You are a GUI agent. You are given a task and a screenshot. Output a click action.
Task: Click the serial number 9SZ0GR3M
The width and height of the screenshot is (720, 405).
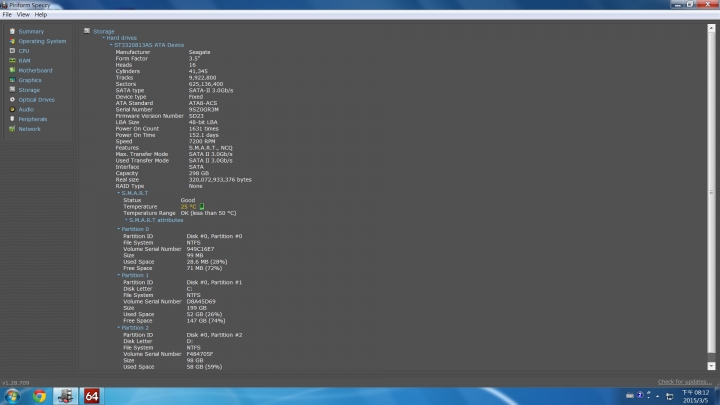[203, 109]
